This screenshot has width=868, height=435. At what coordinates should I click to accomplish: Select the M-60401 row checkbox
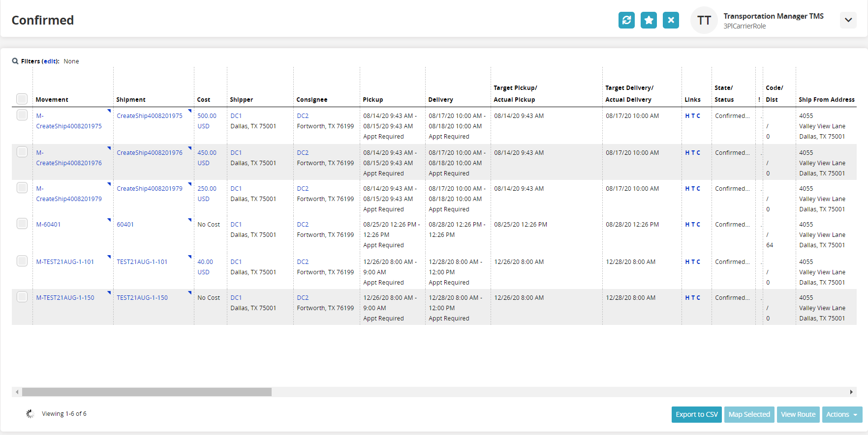(22, 224)
